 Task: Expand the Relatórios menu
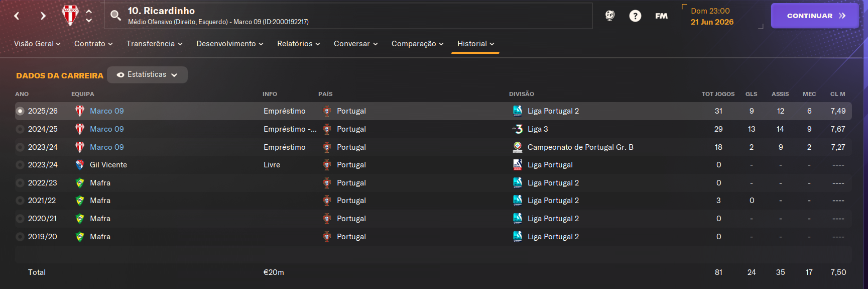click(298, 44)
